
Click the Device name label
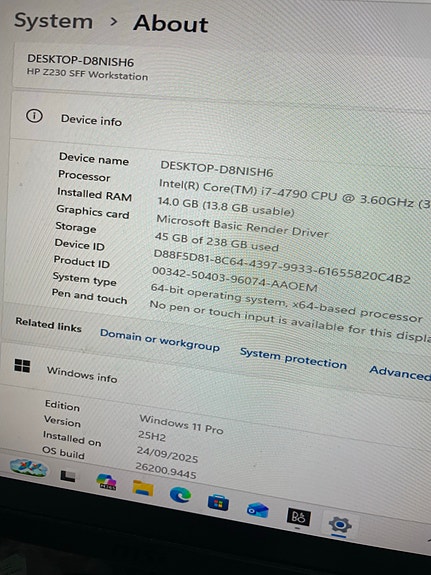pyautogui.click(x=94, y=159)
